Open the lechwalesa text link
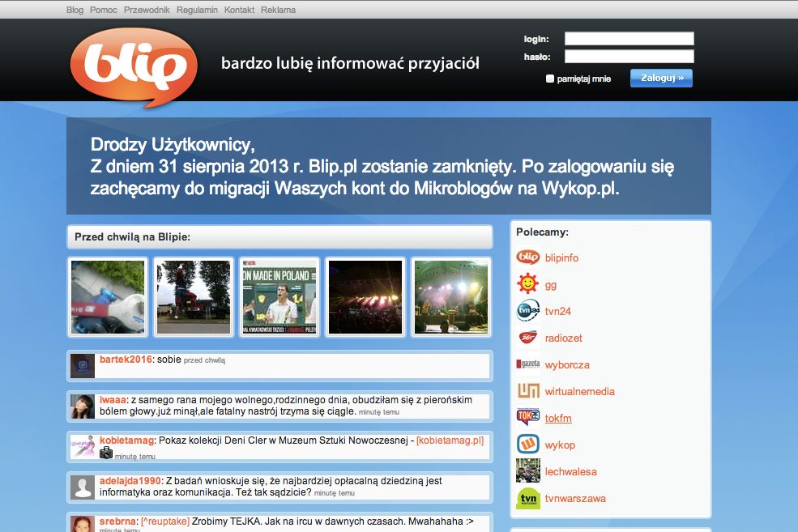Image resolution: width=798 pixels, height=532 pixels. (x=571, y=472)
